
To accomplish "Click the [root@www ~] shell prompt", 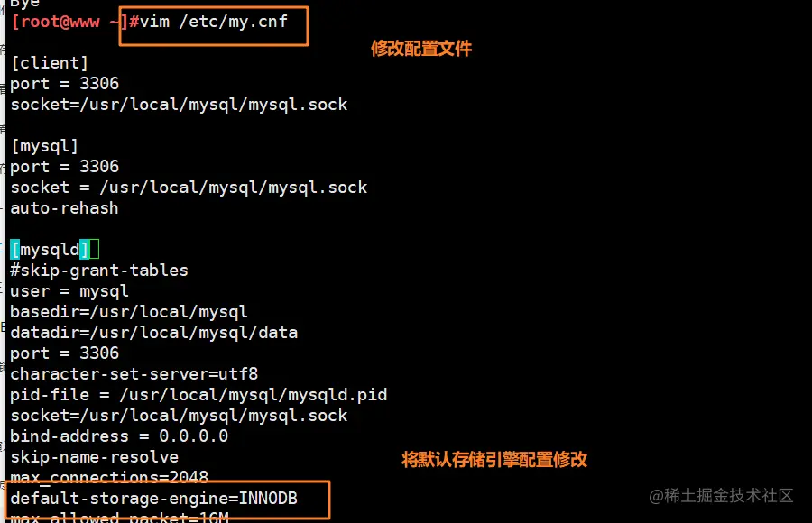I will click(69, 22).
